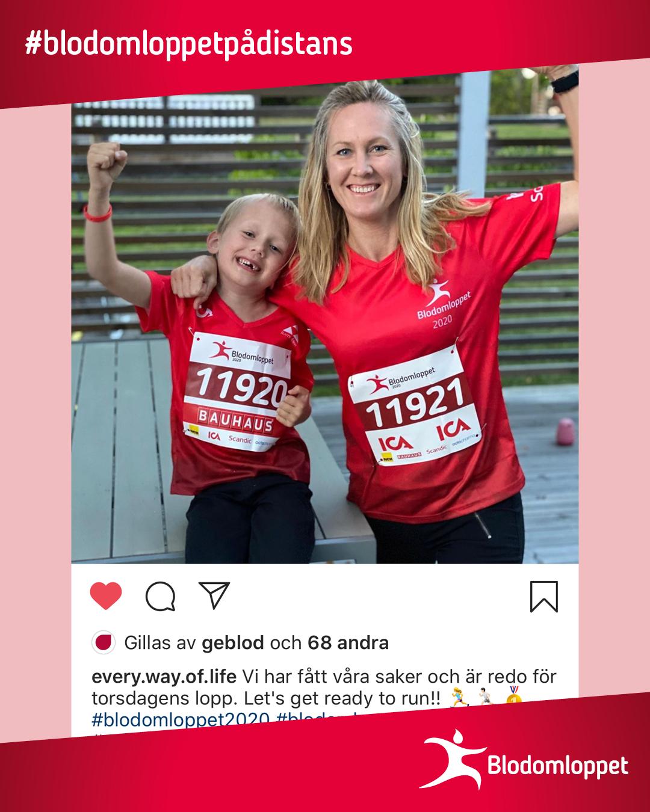Tap the red heart like icon
Image resolution: width=650 pixels, height=812 pixels.
coord(106,596)
